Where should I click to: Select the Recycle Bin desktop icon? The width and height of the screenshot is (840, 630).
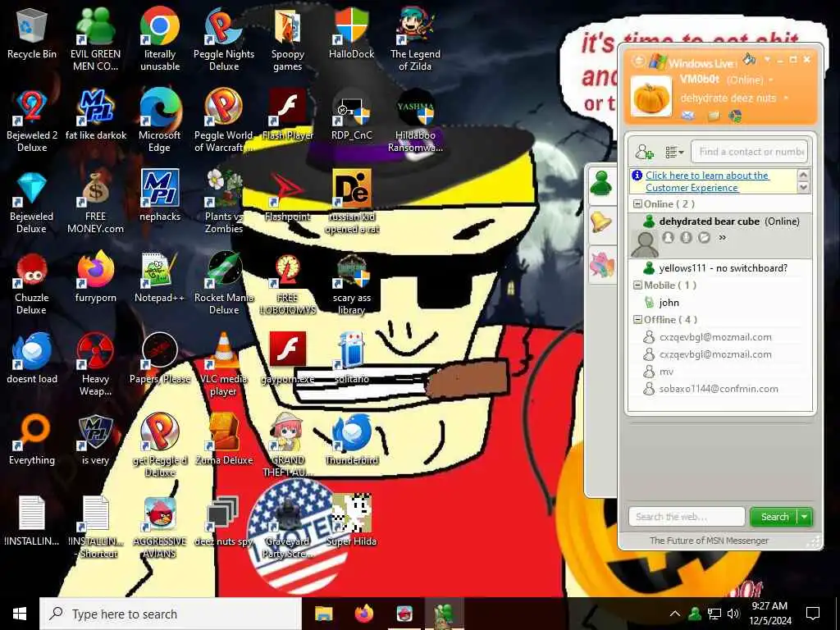coord(32,33)
